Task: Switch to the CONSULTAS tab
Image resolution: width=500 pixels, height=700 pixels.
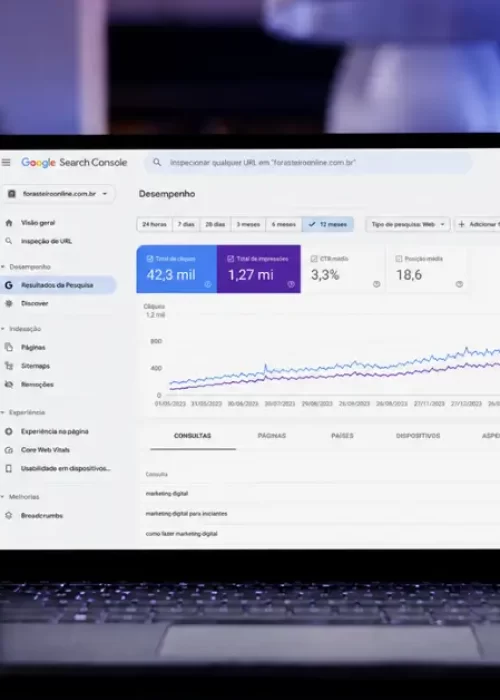Action: pyautogui.click(x=193, y=436)
